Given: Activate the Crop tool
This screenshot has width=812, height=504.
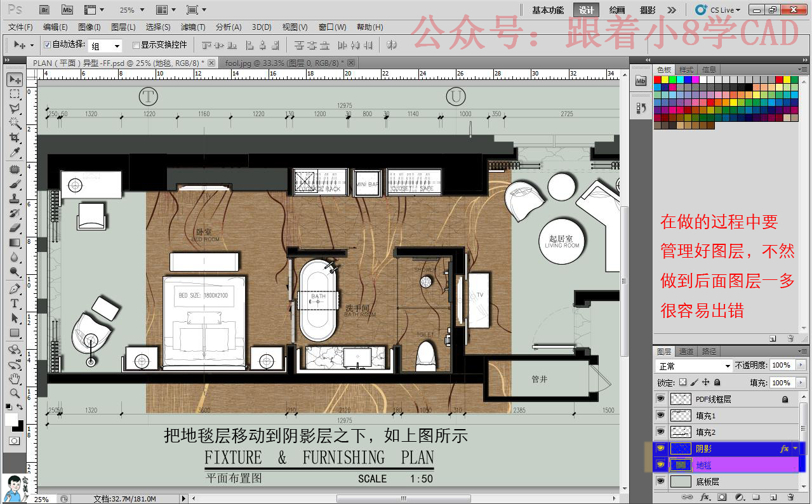Looking at the screenshot, I should click(14, 136).
